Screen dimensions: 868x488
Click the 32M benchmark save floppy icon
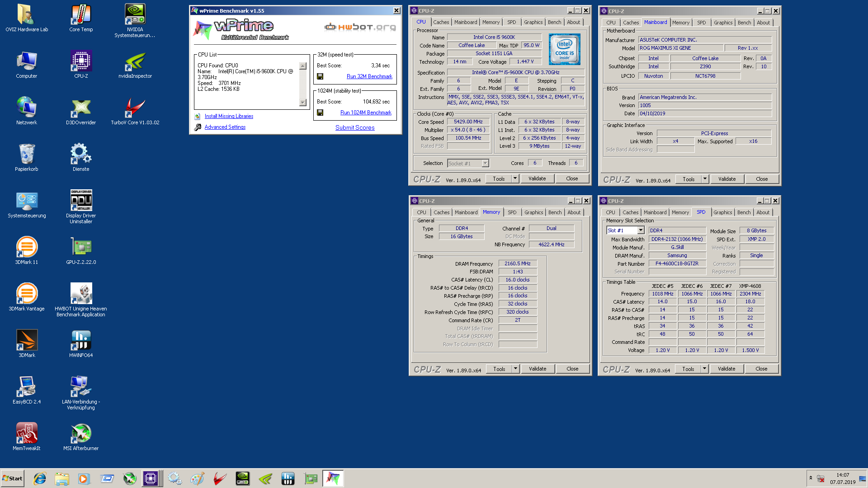(320, 76)
